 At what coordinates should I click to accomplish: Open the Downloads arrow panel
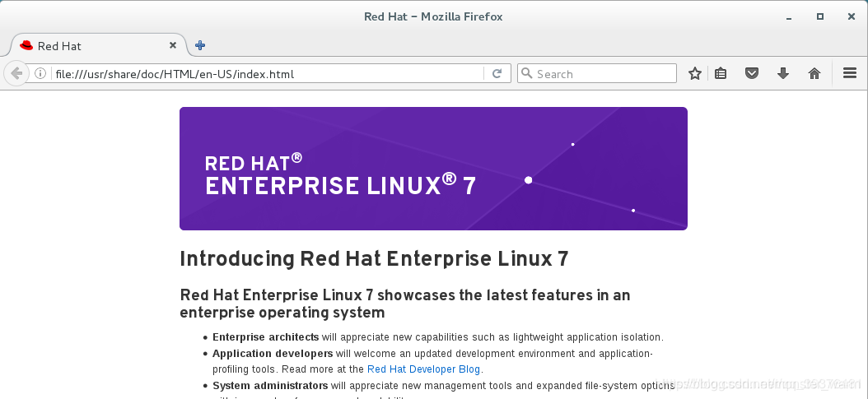click(x=782, y=73)
